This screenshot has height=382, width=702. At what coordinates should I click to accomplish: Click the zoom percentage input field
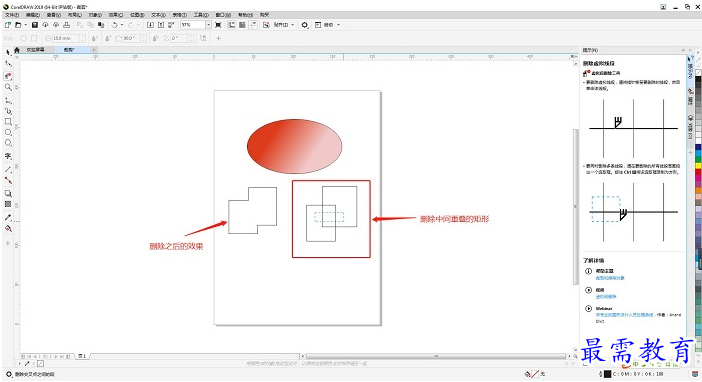[193, 25]
